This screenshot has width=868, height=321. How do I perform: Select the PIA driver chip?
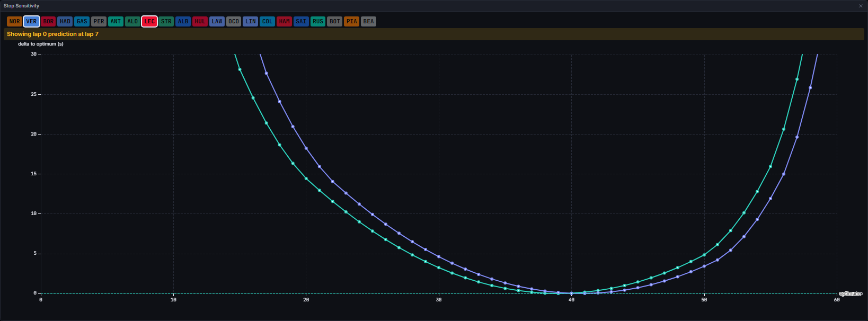click(351, 22)
